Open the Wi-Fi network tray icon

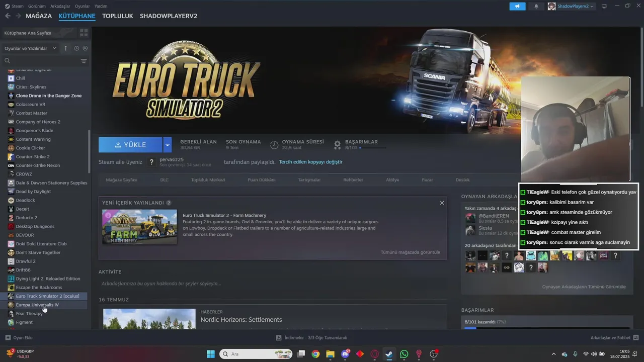586,354
